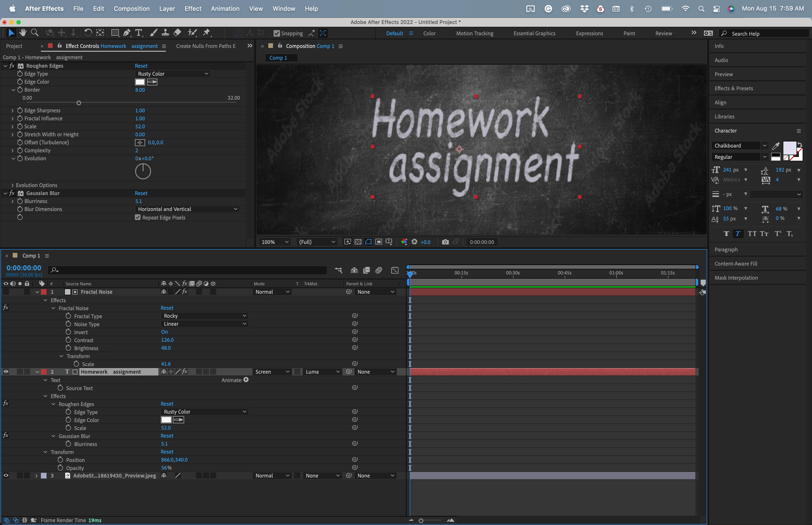Pick the Puppet Pin tool
812x525 pixels.
pyautogui.click(x=207, y=33)
